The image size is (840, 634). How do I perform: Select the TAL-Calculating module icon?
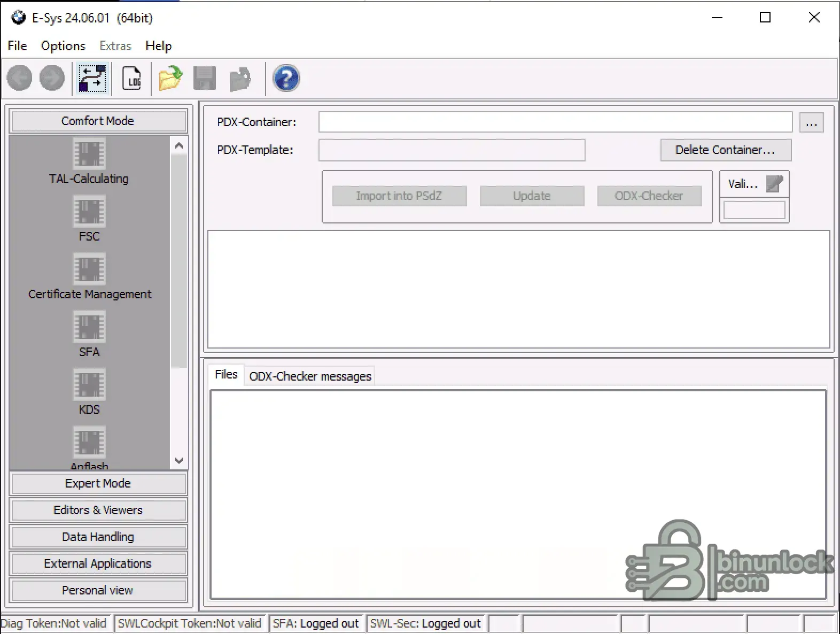(89, 153)
